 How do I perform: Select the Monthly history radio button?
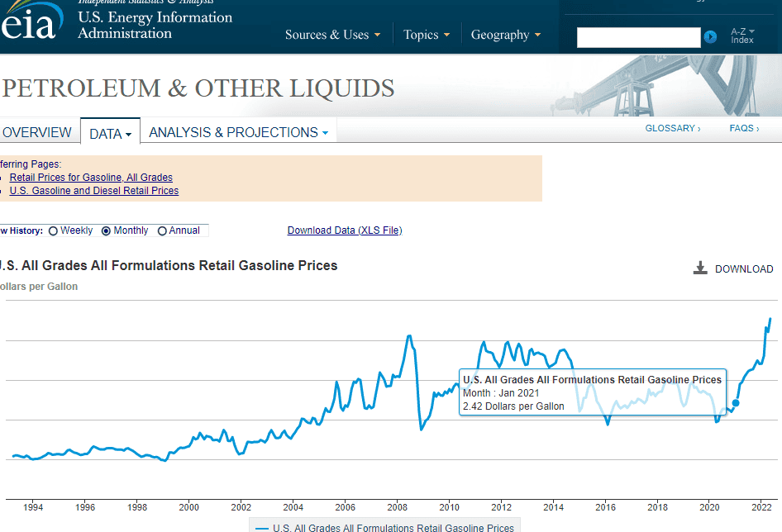coord(106,230)
